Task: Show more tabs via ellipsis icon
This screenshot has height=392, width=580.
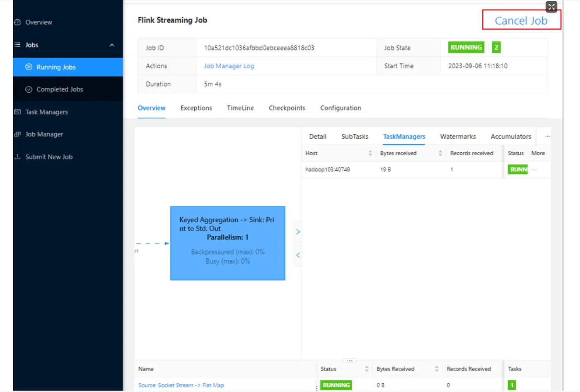Action: tap(548, 136)
